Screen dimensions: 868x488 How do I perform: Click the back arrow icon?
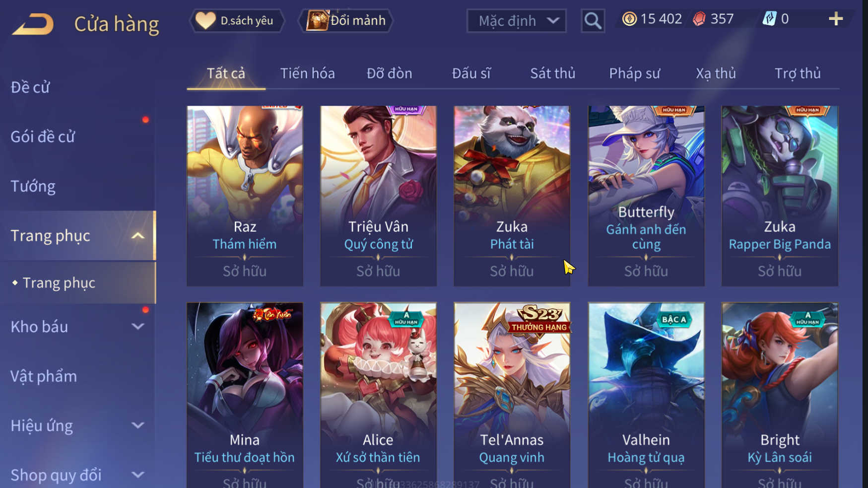tap(33, 24)
